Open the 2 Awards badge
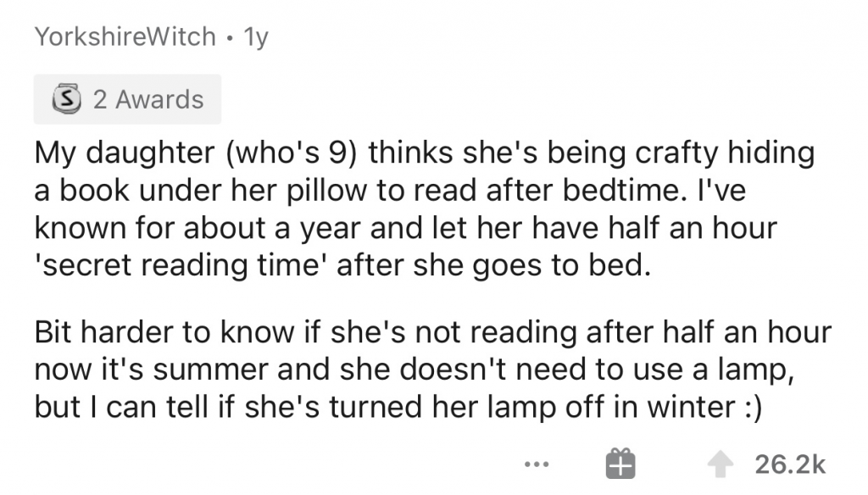Viewport: 868px width, 495px height. coord(127,99)
